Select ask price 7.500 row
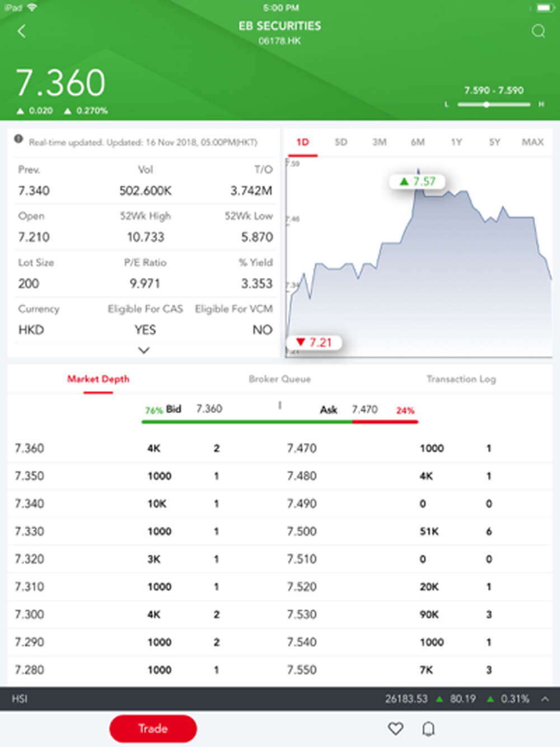This screenshot has height=747, width=560. [x=417, y=531]
